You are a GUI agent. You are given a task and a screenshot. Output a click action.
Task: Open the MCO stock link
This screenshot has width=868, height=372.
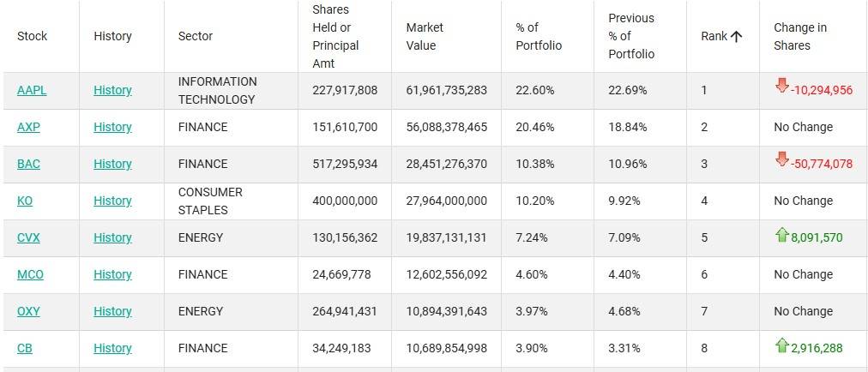coord(30,274)
